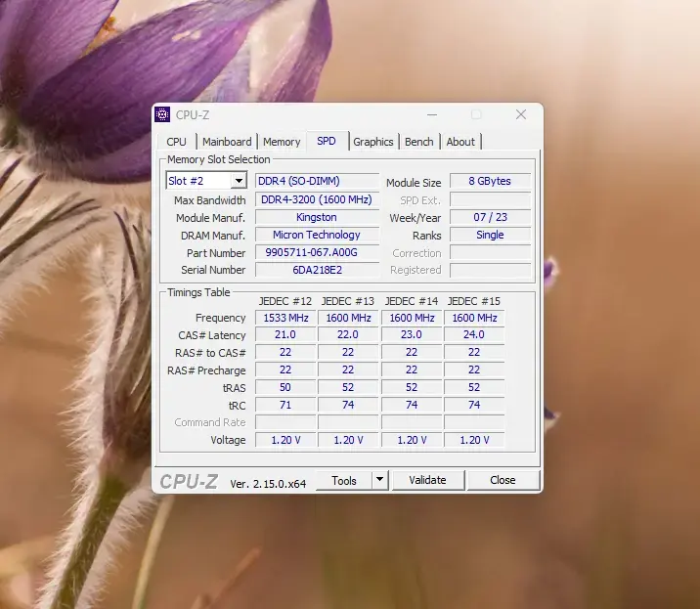The width and height of the screenshot is (700, 609).
Task: Click the Module Size label
Action: [x=414, y=183]
